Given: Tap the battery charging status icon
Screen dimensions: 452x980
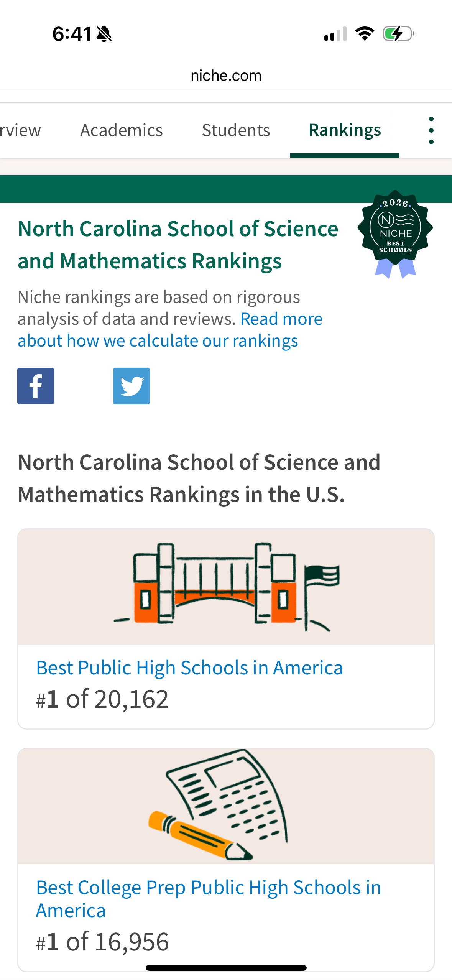Looking at the screenshot, I should click(x=399, y=34).
